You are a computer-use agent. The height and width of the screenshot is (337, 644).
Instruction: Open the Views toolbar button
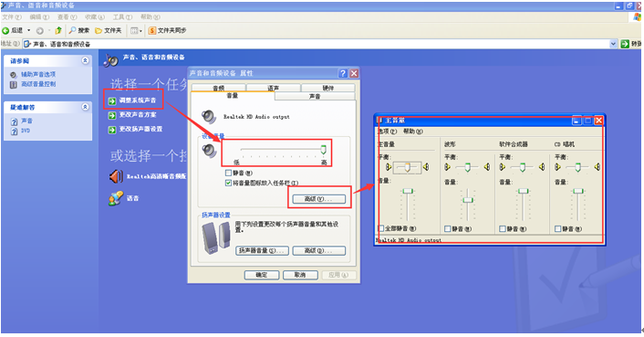pyautogui.click(x=136, y=30)
